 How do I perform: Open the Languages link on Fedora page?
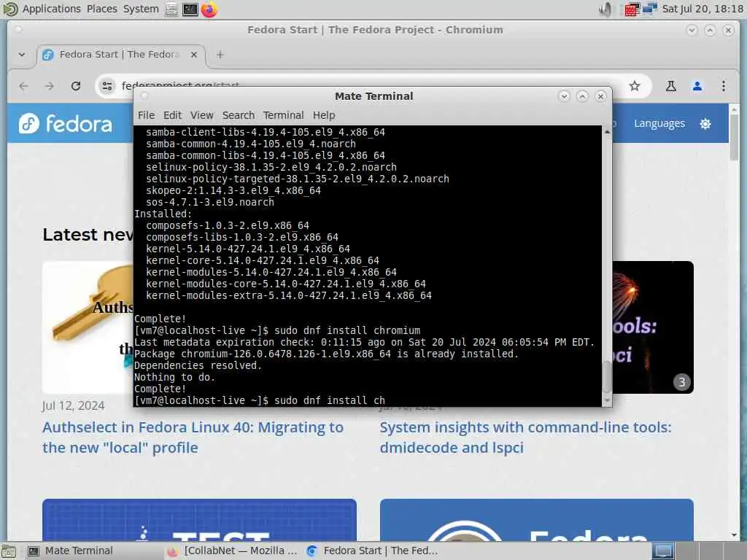(659, 124)
